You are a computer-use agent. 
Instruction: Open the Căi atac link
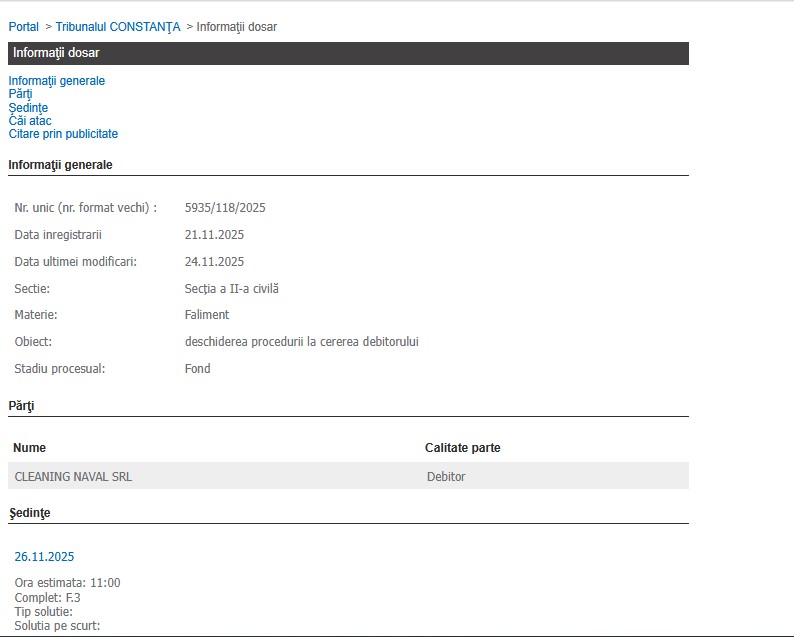click(x=30, y=121)
